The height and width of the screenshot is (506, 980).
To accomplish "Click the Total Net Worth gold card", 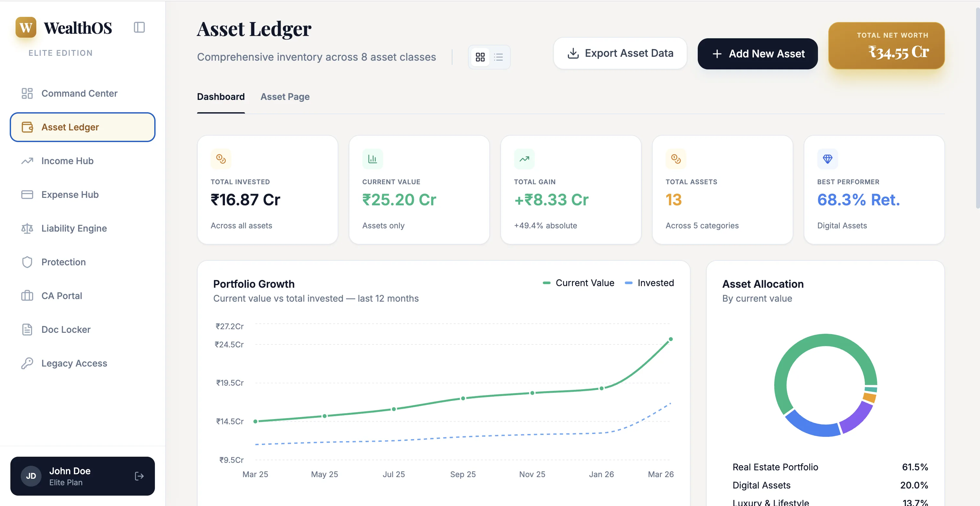I will (x=886, y=46).
